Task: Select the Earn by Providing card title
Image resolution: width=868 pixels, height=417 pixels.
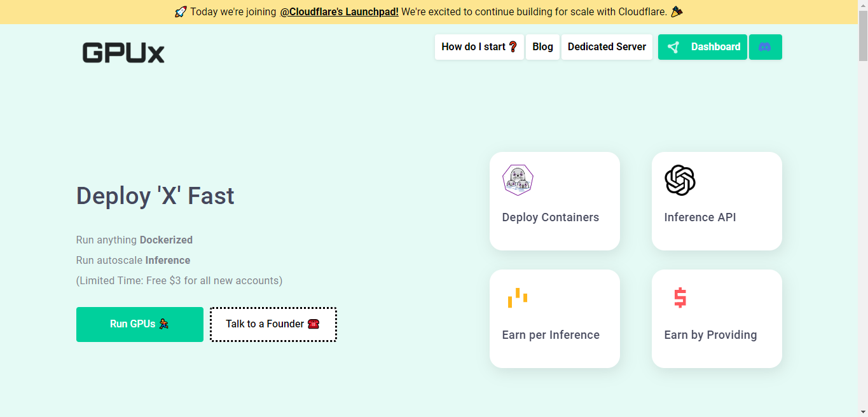Action: (710, 335)
